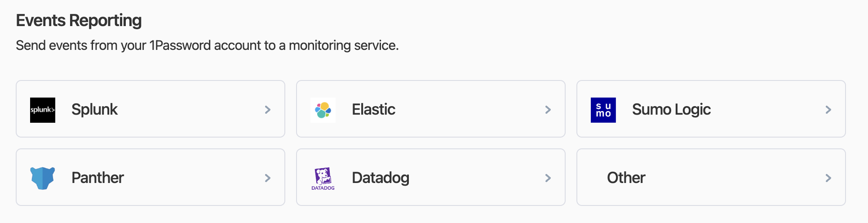Click the Elastic colorful logo icon
The width and height of the screenshot is (868, 223).
pyautogui.click(x=323, y=110)
